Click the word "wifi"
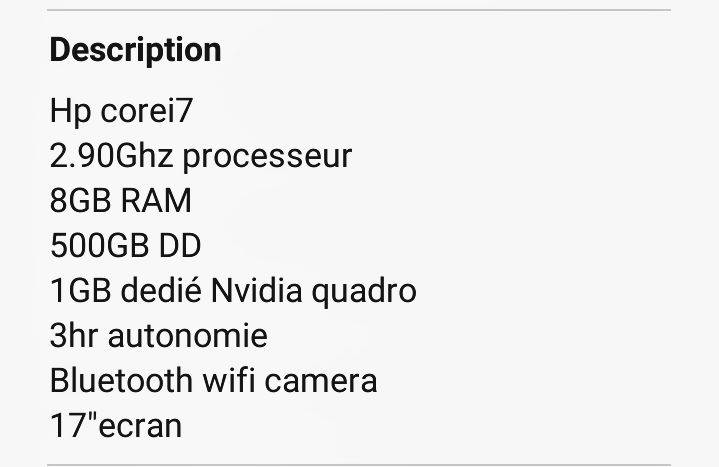This screenshot has width=719, height=467. [229, 380]
